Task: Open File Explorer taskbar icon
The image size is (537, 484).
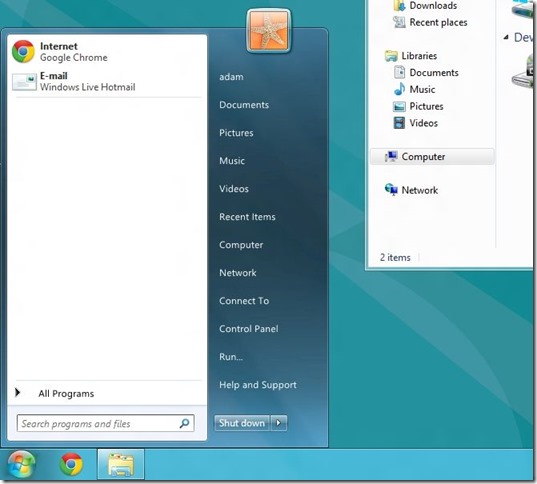Action: 121,465
